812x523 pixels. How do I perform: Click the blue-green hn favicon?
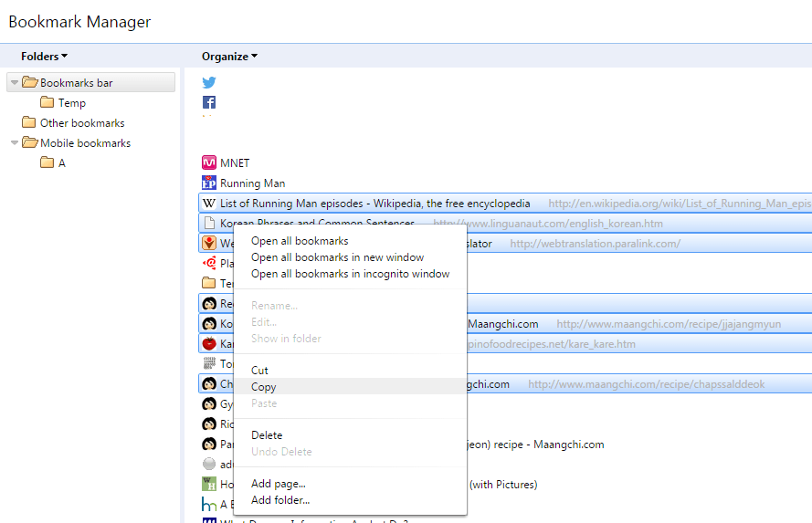[209, 505]
